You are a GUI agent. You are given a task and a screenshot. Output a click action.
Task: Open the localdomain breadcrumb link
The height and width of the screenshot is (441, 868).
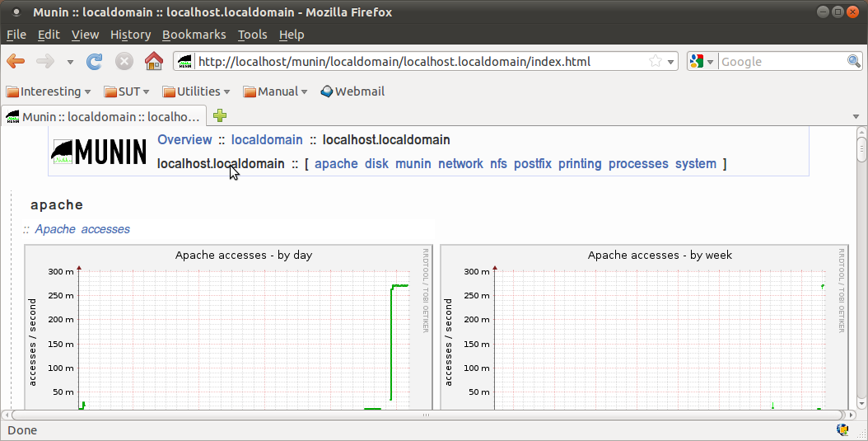(267, 139)
